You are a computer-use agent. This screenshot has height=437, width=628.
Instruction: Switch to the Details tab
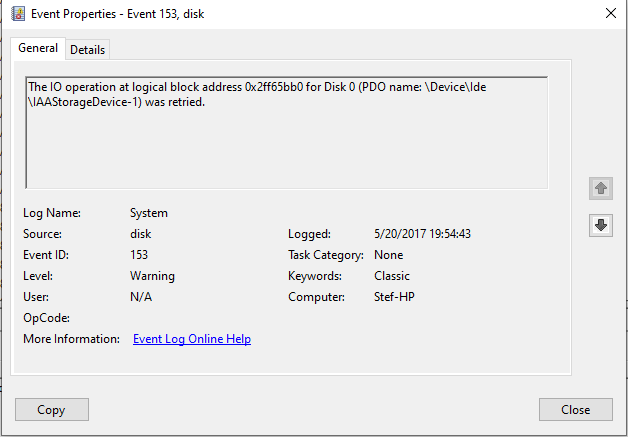(88, 50)
